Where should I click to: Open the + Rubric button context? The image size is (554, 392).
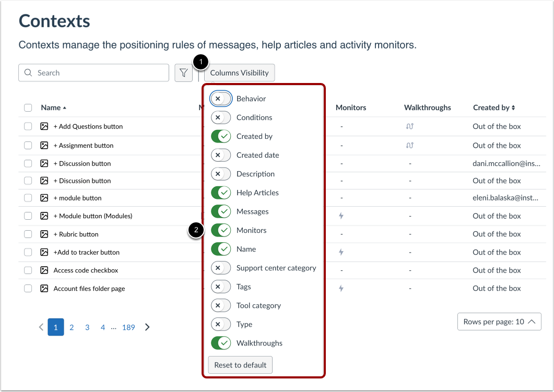(x=76, y=234)
